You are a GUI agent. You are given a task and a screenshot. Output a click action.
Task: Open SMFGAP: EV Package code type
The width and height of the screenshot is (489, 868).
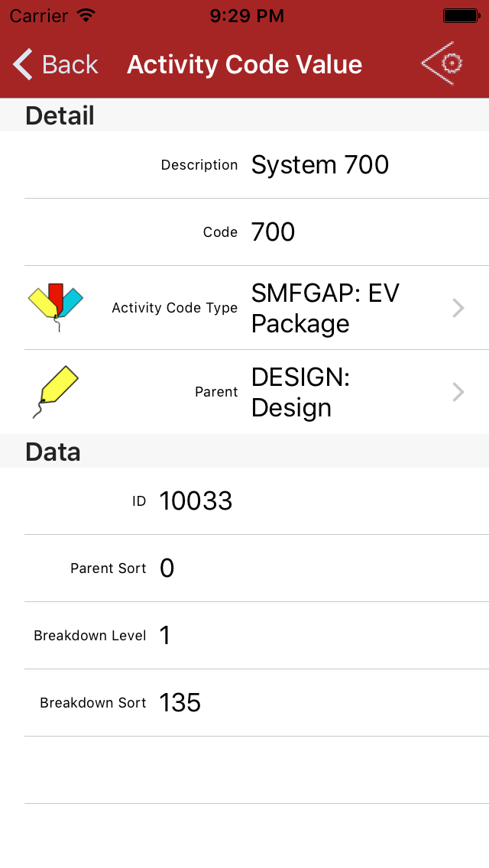(x=325, y=308)
